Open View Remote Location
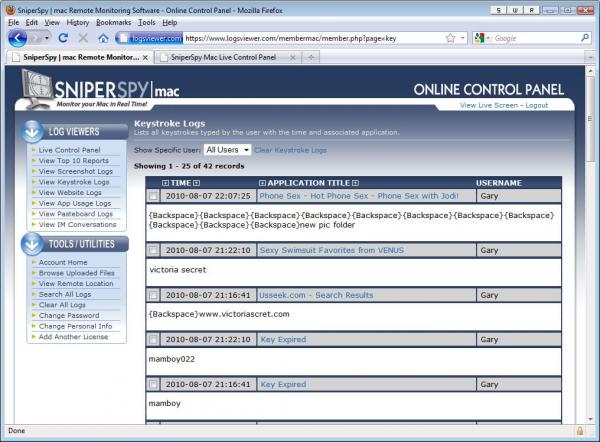The width and height of the screenshot is (600, 442). (x=76, y=284)
